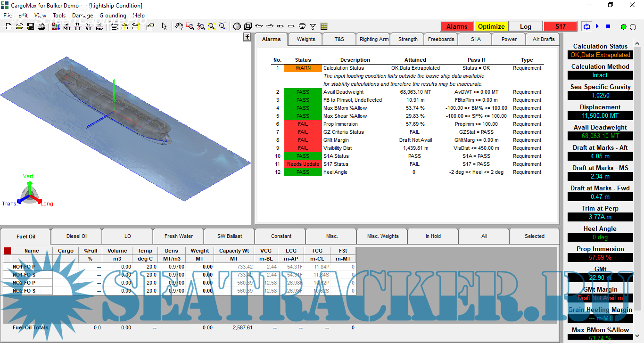The width and height of the screenshot is (644, 343).
Task: Click the Save disk icon in toolbar
Action: click(x=31, y=26)
